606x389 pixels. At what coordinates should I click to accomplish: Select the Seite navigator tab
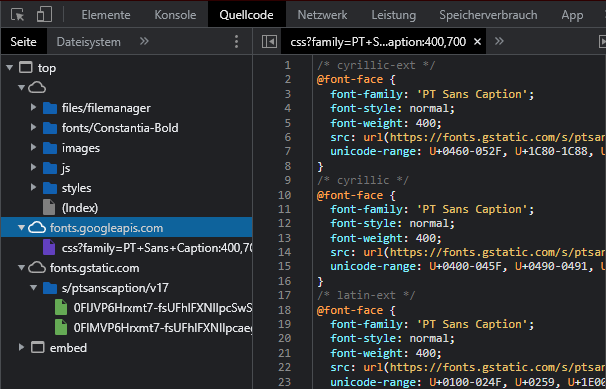coord(24,42)
